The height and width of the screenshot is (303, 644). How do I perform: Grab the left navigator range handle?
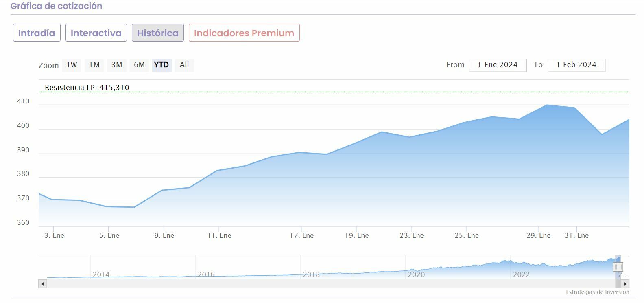(x=616, y=267)
